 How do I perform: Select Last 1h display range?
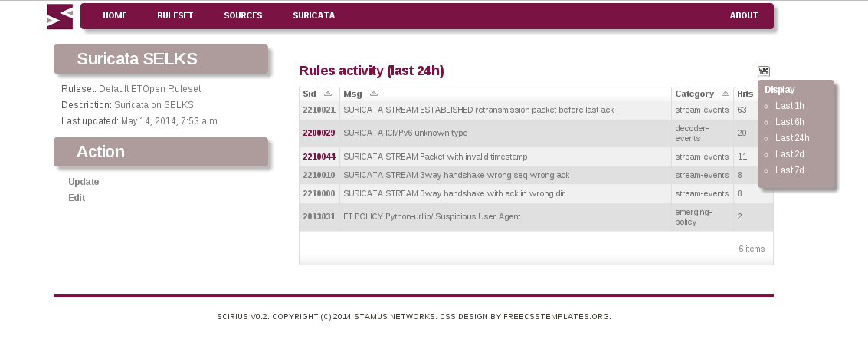pos(789,106)
